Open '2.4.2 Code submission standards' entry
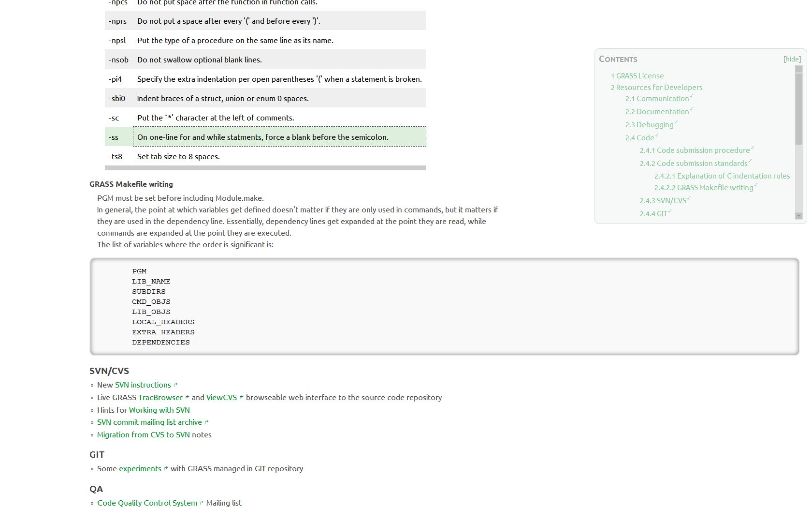Image resolution: width=812 pixels, height=508 pixels. coord(694,164)
